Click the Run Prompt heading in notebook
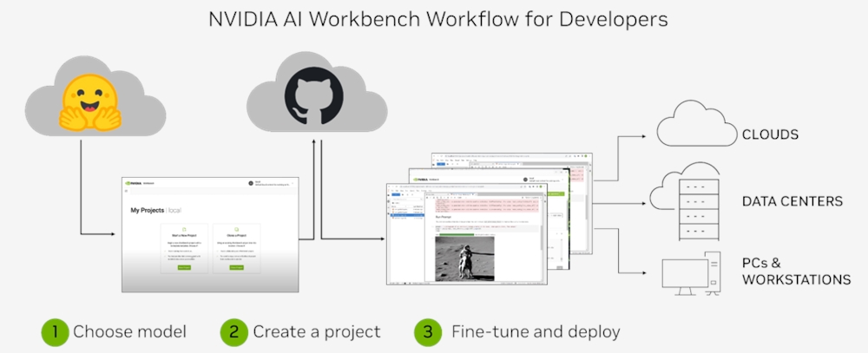Viewport: 868px width, 353px height. [x=443, y=218]
